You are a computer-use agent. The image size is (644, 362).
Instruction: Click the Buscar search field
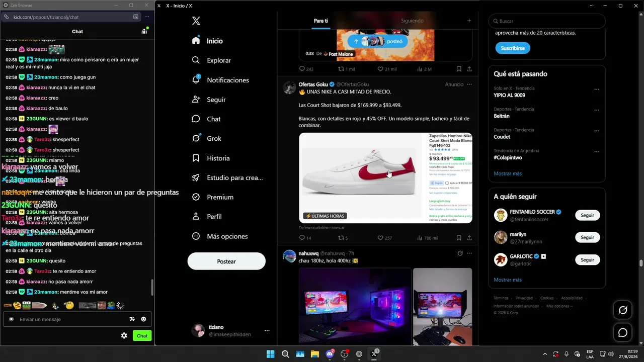pos(547,21)
